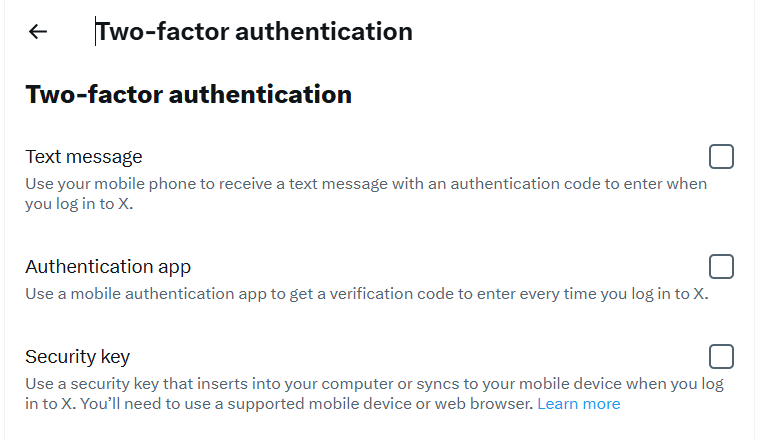Screen dimensions: 767x440
Task: Click the bold Two-factor authentication section heading
Action: coord(188,95)
